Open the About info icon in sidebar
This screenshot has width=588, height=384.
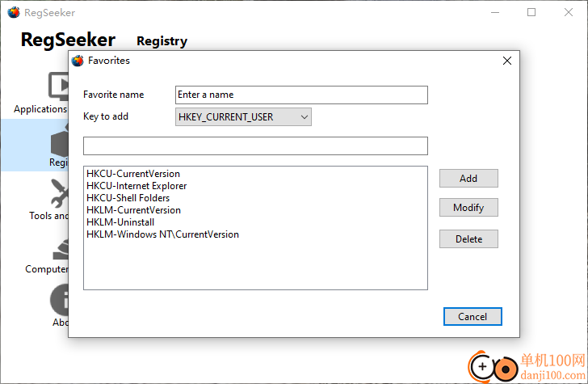pyautogui.click(x=60, y=300)
